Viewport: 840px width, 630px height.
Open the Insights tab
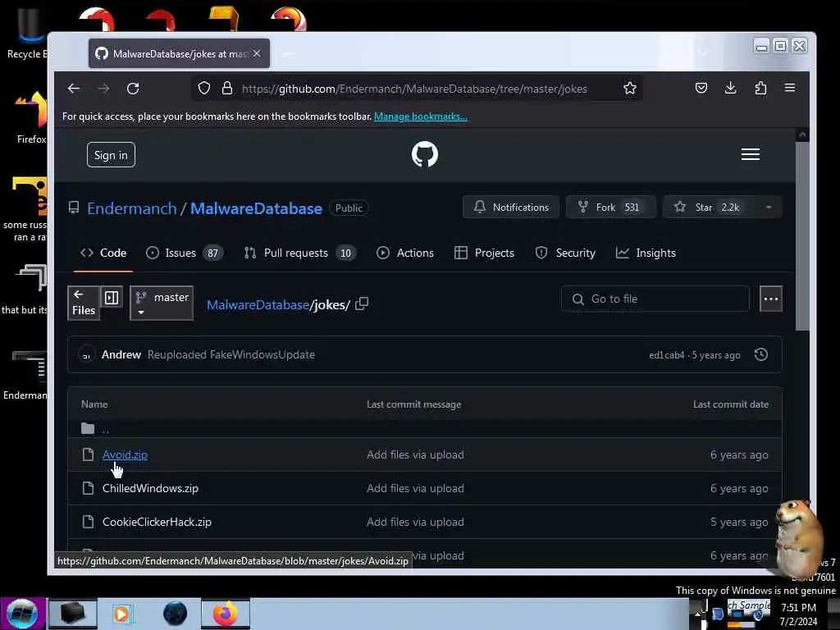point(646,253)
